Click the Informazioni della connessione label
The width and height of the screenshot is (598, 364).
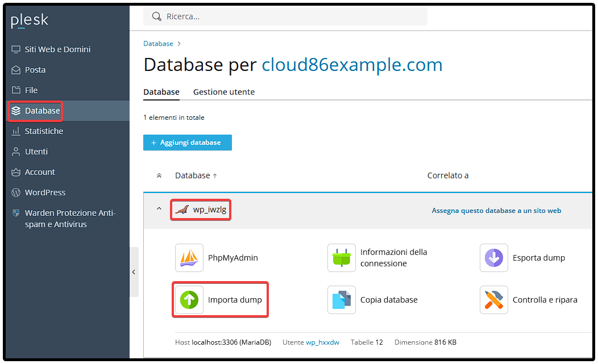(393, 258)
